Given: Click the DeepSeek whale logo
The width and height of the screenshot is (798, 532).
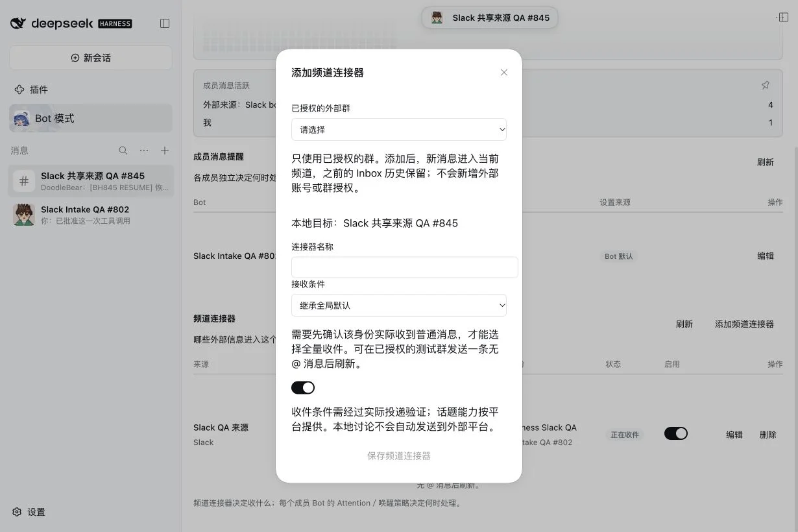Looking at the screenshot, I should 18,23.
